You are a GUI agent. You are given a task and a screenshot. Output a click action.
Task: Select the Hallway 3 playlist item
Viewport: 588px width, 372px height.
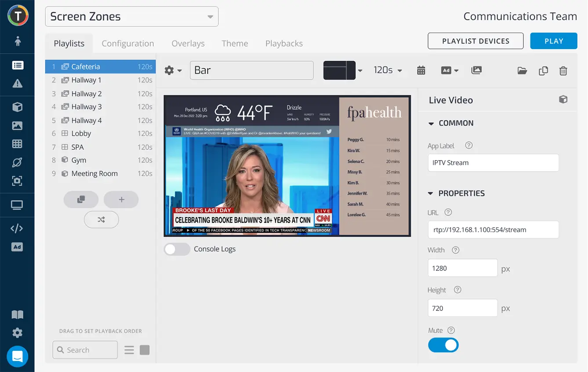point(101,107)
